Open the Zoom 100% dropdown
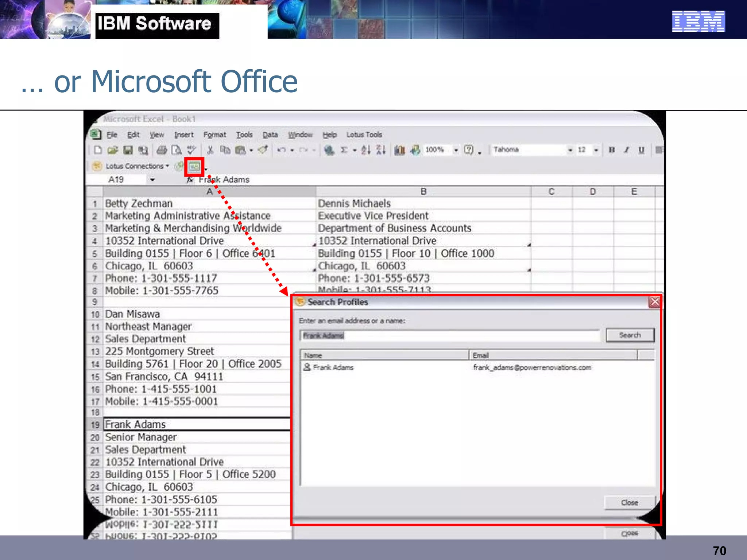Screen dimensions: 747x560 pos(456,150)
